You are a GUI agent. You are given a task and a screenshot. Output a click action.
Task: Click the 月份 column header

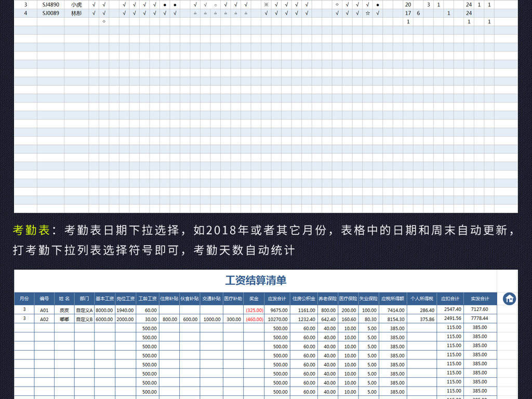[x=24, y=299]
